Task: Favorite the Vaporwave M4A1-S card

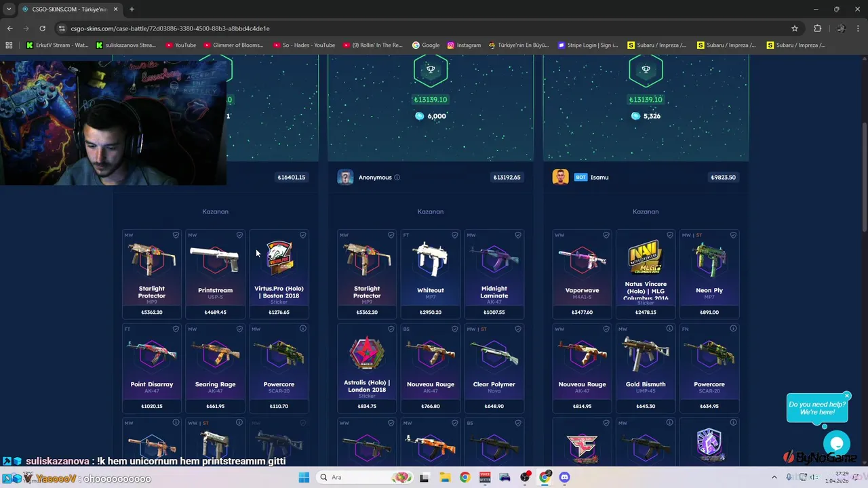Action: pos(606,235)
